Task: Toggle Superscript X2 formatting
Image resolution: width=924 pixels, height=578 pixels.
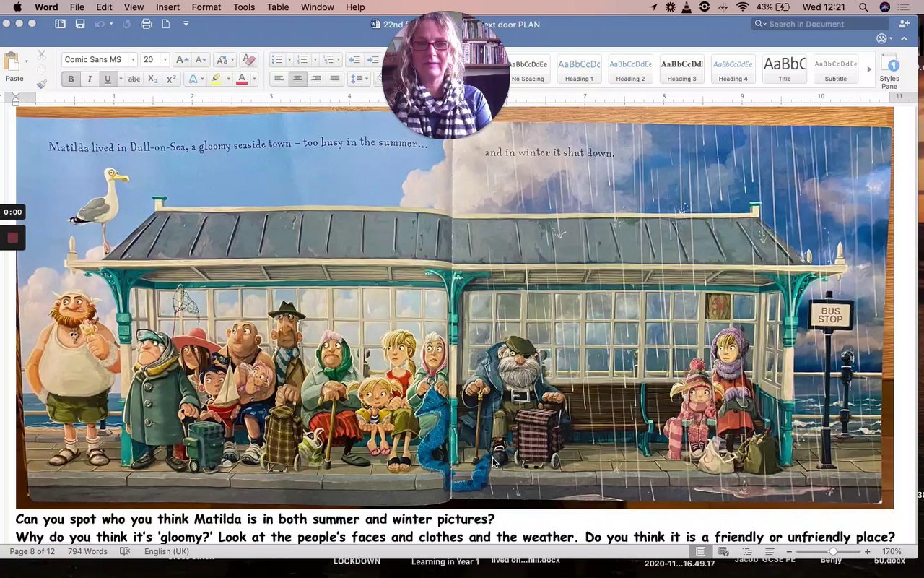Action: 171,79
